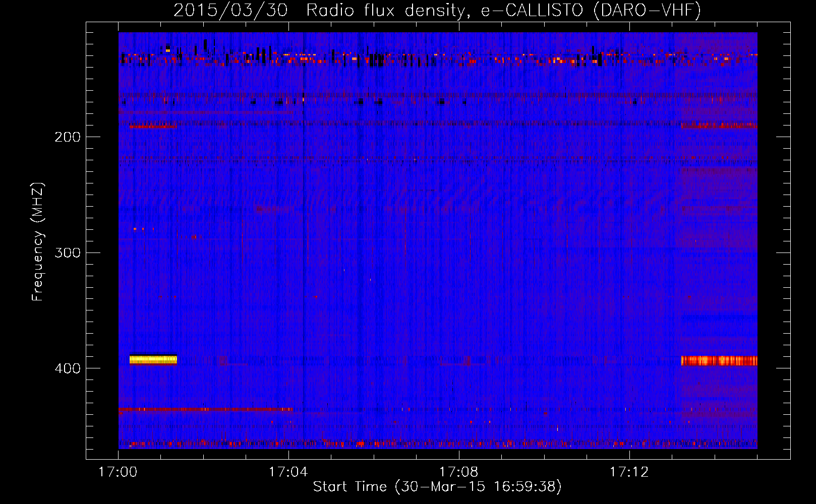
Task: Click the orange-red emission band near 400 MHz after 17:13
Action: pos(719,360)
